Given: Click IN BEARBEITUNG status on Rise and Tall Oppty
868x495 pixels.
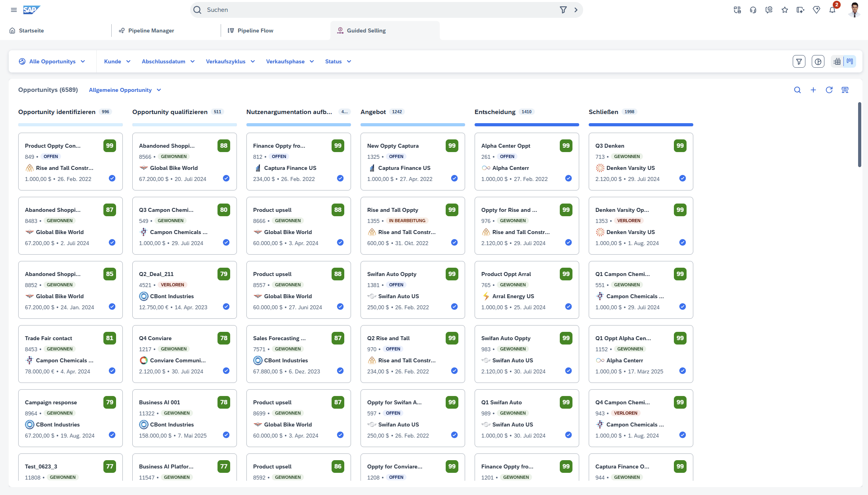Looking at the screenshot, I should [407, 221].
